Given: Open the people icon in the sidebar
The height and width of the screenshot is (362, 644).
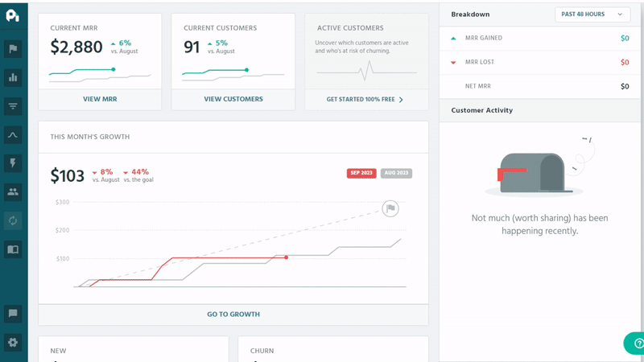Looking at the screenshot, I should [x=13, y=191].
